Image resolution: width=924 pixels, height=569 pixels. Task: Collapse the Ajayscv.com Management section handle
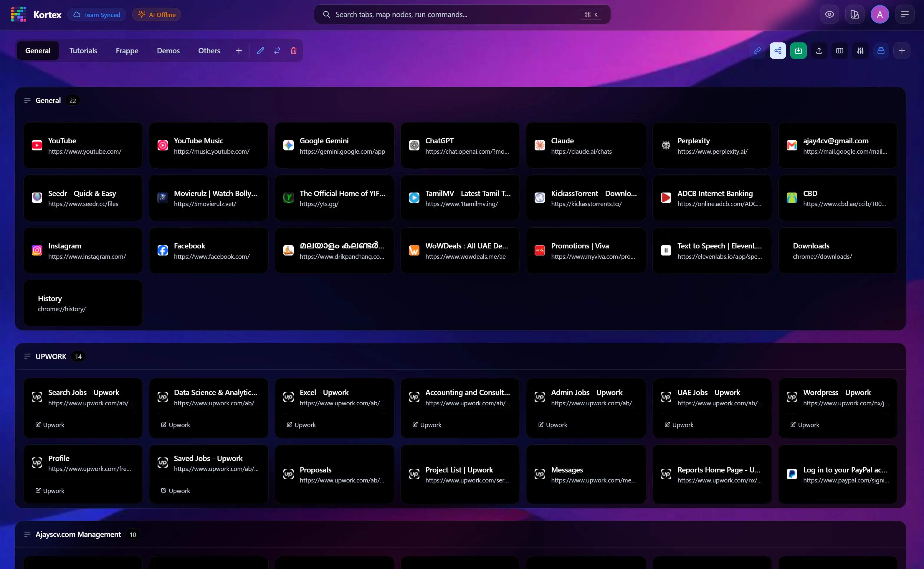coord(27,534)
